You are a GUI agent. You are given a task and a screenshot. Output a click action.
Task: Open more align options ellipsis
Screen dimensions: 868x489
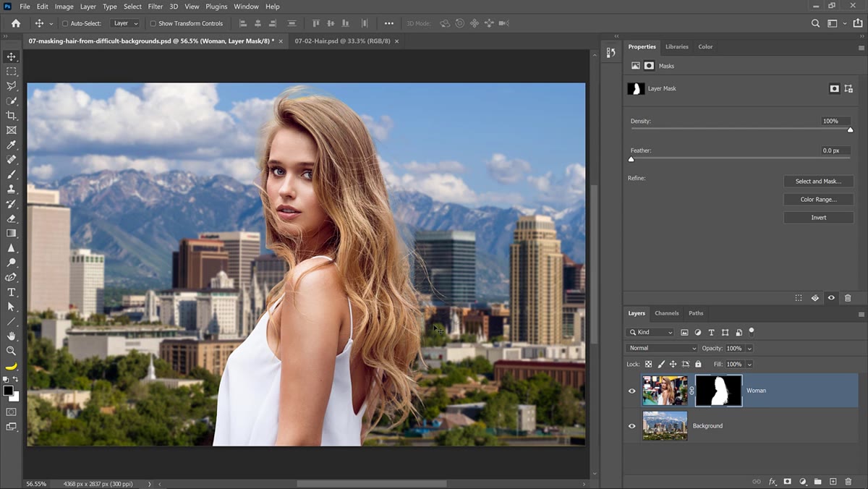tap(389, 23)
